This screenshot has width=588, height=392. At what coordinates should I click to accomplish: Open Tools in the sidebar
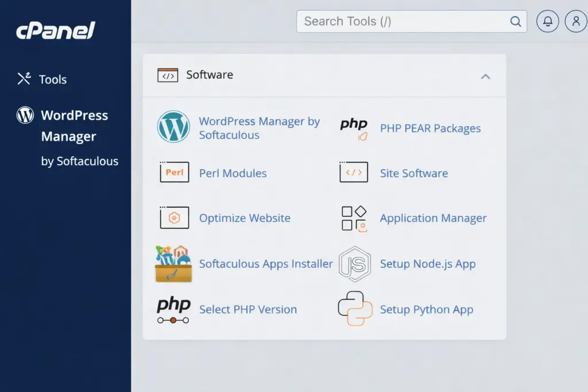click(52, 80)
